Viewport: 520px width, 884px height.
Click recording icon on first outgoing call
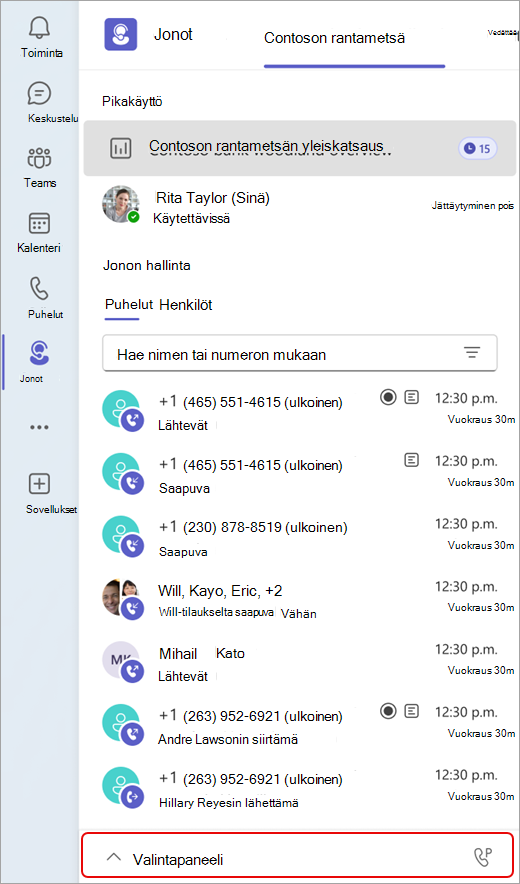[x=387, y=398]
